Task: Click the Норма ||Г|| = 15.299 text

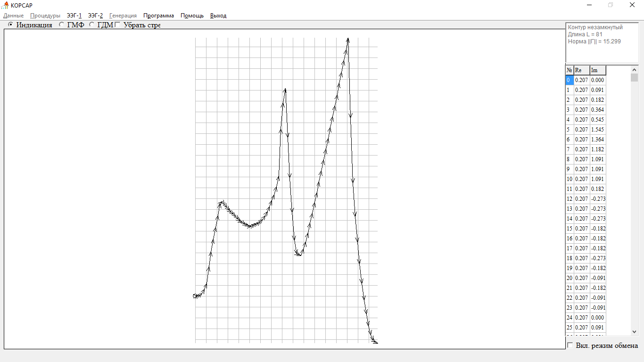Action: coord(594,41)
